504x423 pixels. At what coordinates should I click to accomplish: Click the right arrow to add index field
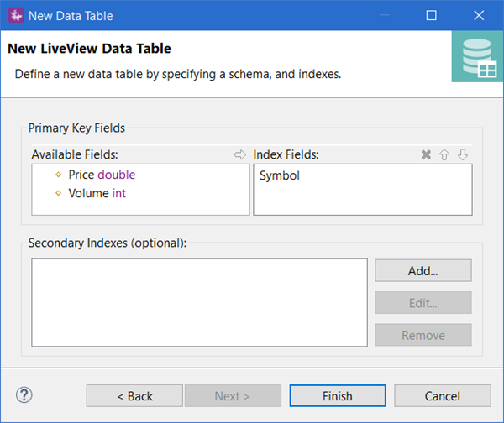(x=239, y=155)
